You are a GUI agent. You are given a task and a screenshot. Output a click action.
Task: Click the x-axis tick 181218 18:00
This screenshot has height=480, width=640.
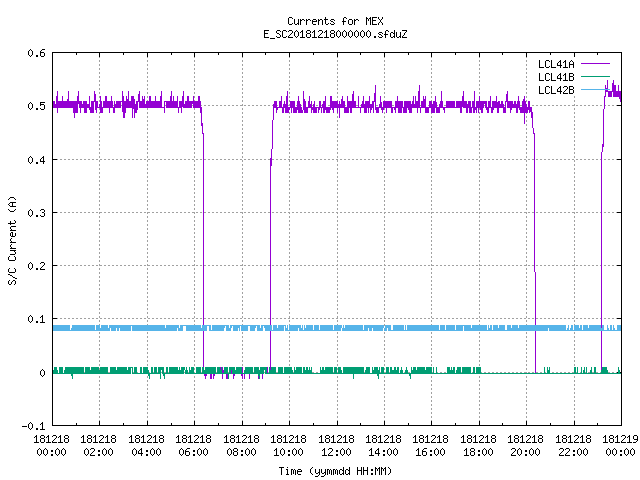click(478, 446)
